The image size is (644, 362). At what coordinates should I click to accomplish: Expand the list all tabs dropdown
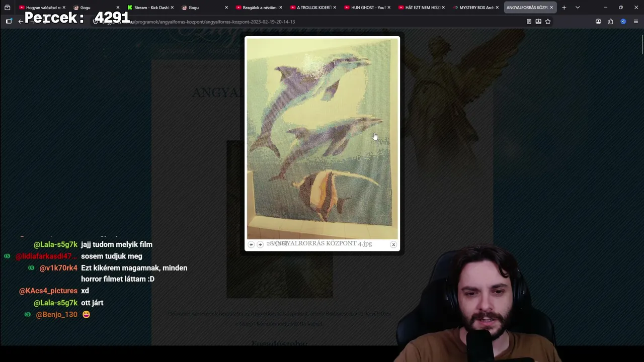tap(578, 8)
